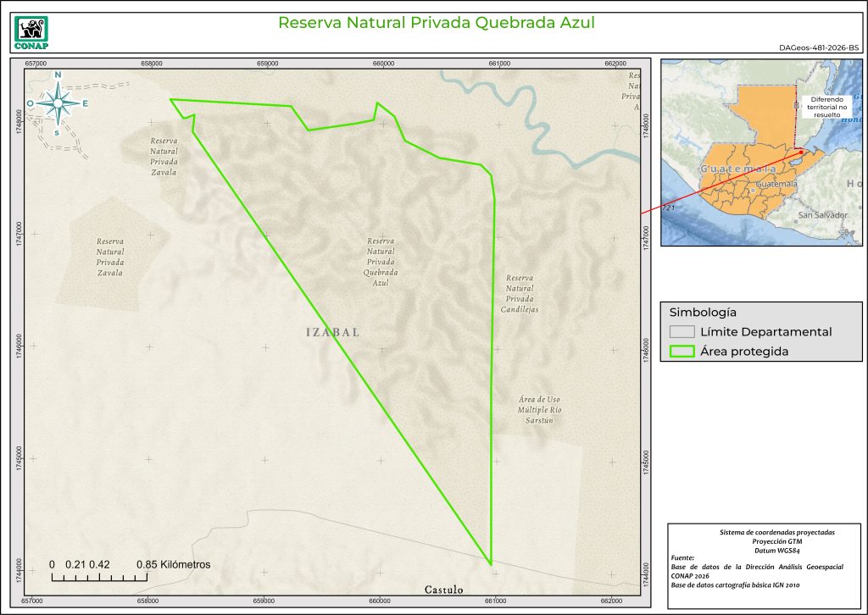This screenshot has height=615, width=868.
Task: Select the green Área protegida legend swatch
Action: click(x=682, y=352)
